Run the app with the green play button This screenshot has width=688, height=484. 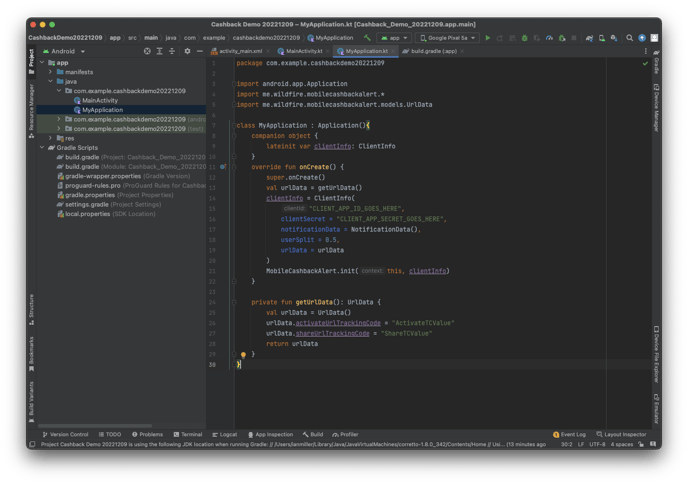point(487,38)
